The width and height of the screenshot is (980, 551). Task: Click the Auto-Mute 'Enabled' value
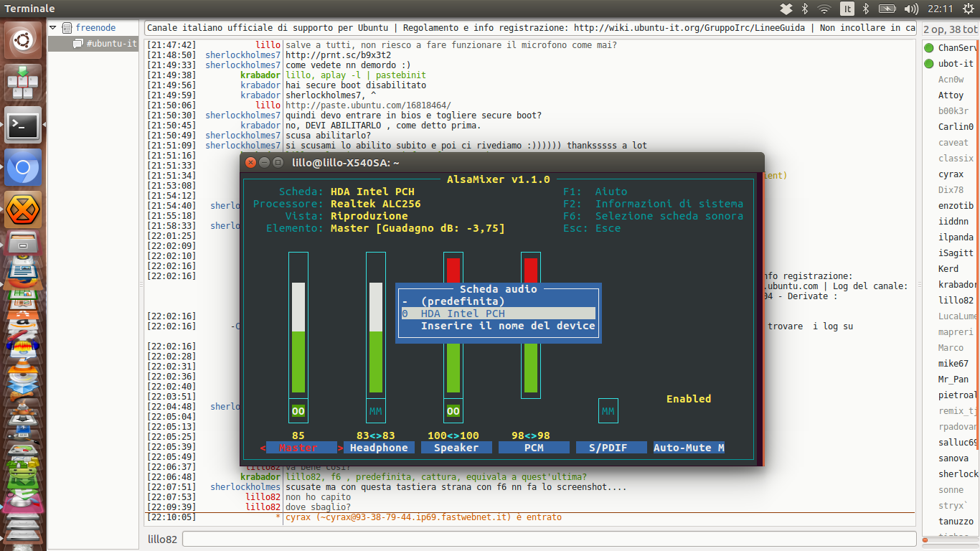(689, 399)
